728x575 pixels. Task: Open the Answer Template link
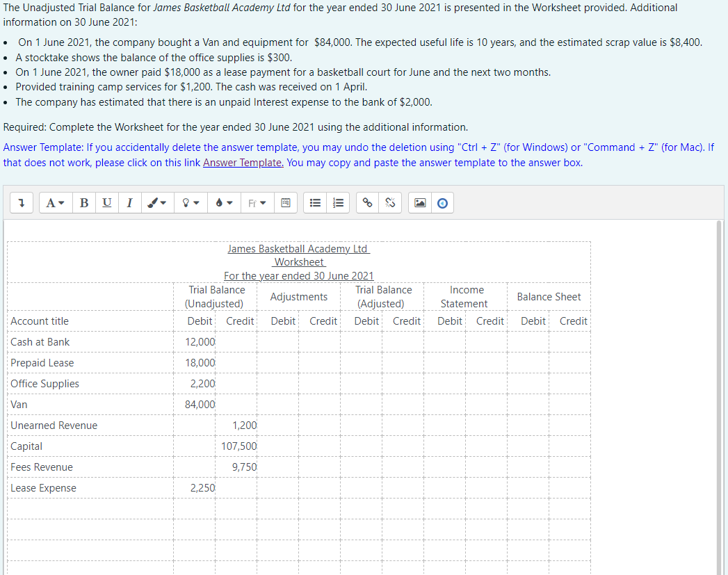click(243, 163)
